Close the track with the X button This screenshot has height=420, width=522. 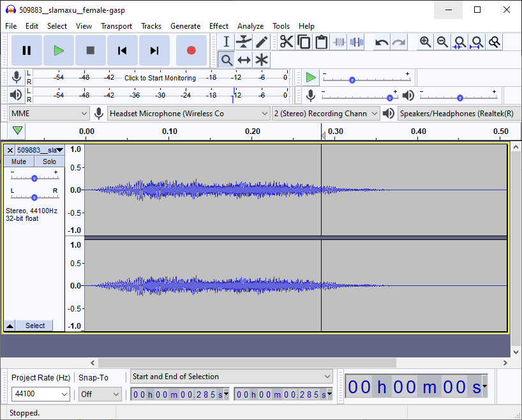tap(10, 150)
